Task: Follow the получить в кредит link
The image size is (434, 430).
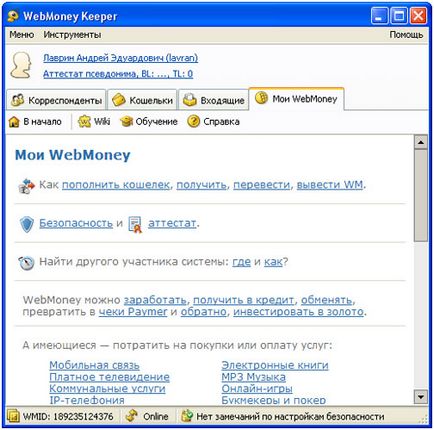Action: [x=244, y=300]
